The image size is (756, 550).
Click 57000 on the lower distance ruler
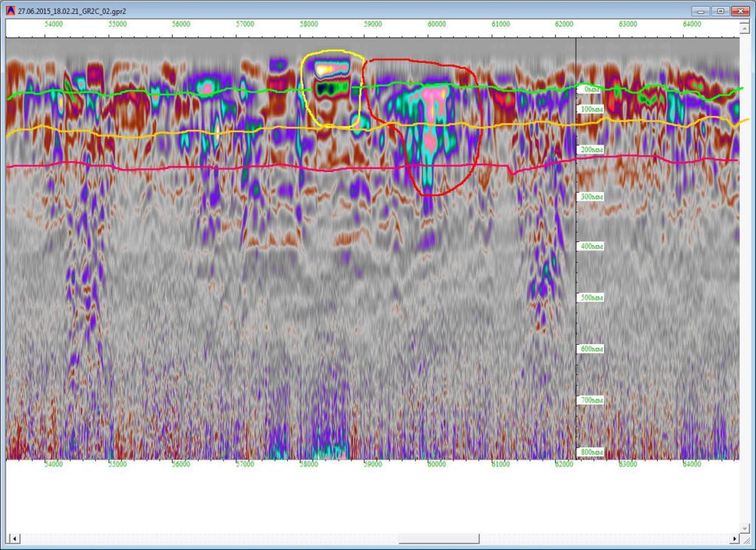(245, 464)
